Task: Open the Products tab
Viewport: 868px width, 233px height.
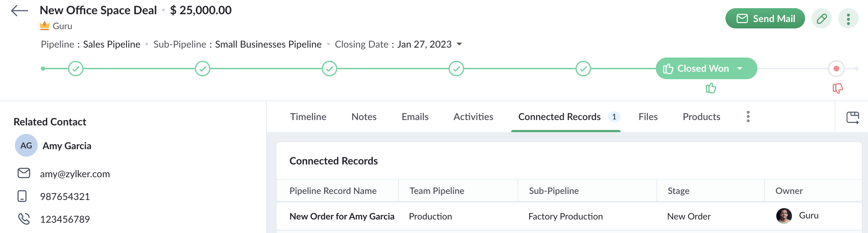Action: tap(701, 117)
